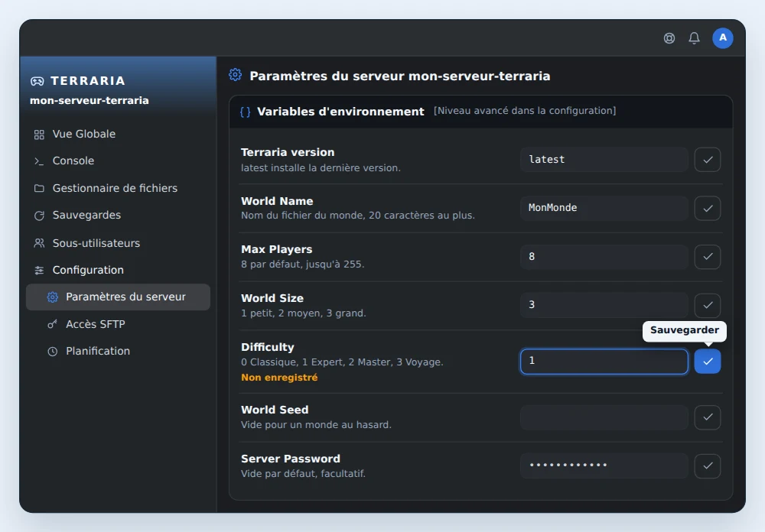Collapse the Configuration section
The image size is (765, 532).
[x=118, y=270]
